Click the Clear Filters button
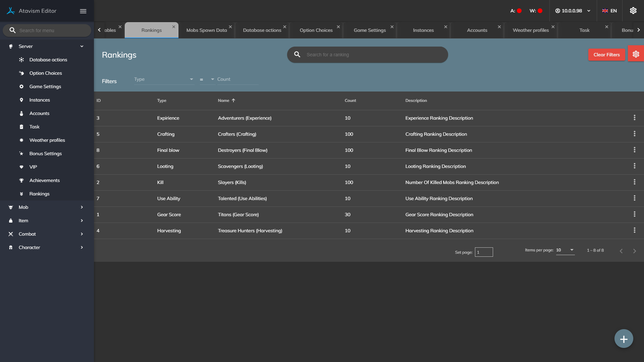Image resolution: width=644 pixels, height=362 pixels. [x=606, y=55]
